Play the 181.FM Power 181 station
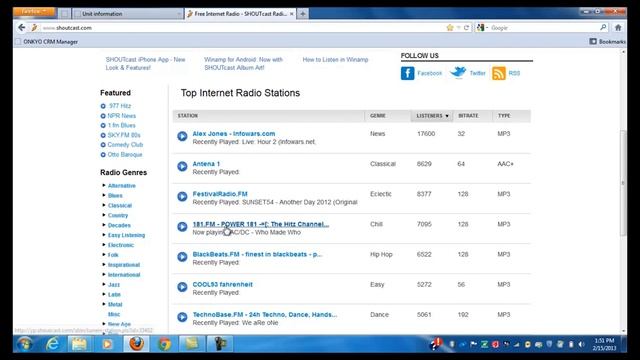Screen dimensions: 640x360 tap(182, 227)
